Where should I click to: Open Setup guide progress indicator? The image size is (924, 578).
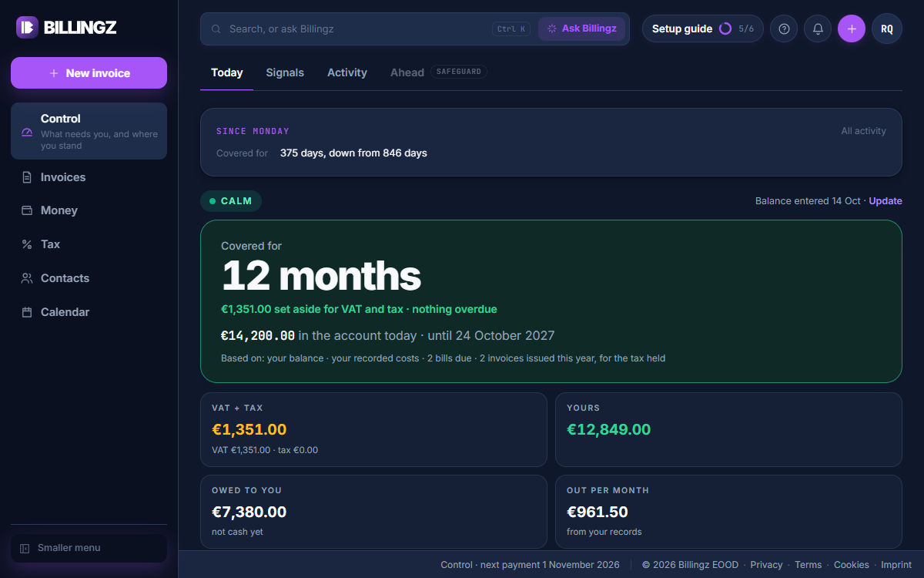703,29
